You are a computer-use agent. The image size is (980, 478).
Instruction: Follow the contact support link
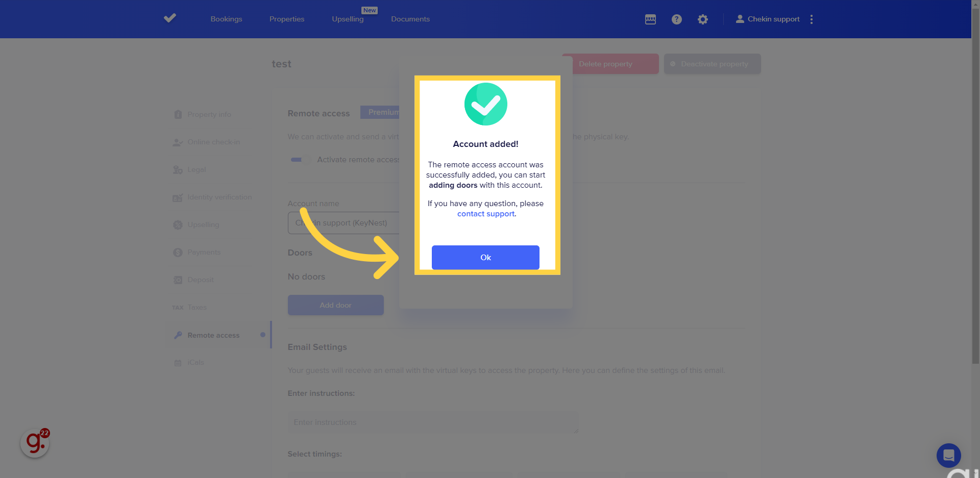[485, 214]
